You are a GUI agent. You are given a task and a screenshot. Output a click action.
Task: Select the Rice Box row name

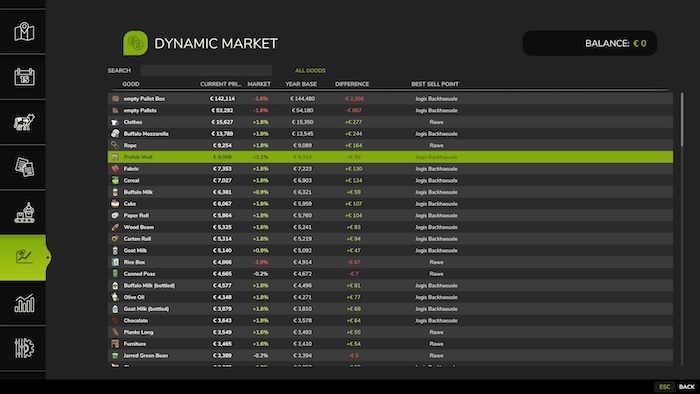tap(134, 262)
